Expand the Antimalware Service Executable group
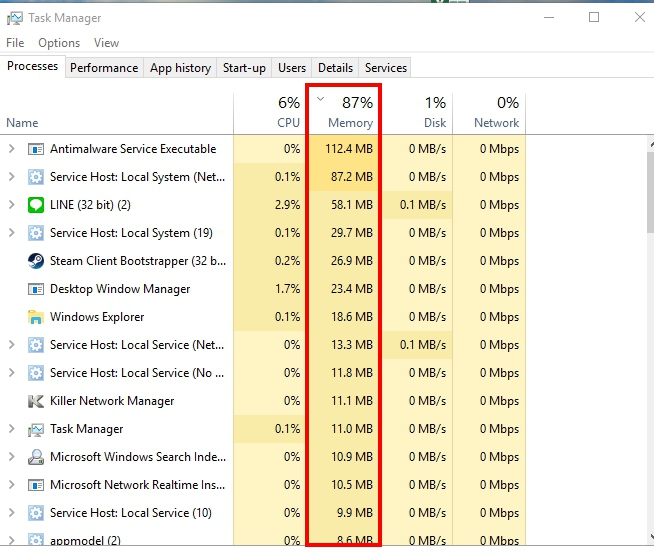 (x=11, y=149)
